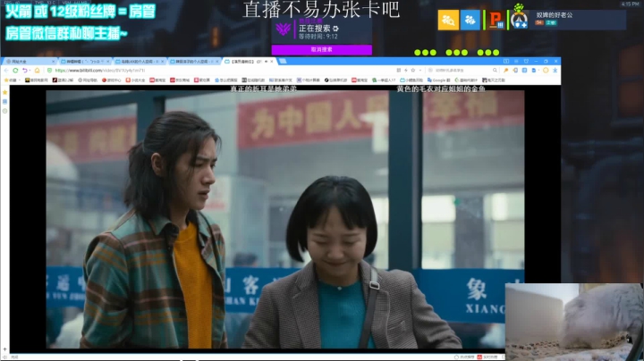Click the screenshot tool extension icon
The image size is (644, 361).
click(515, 71)
